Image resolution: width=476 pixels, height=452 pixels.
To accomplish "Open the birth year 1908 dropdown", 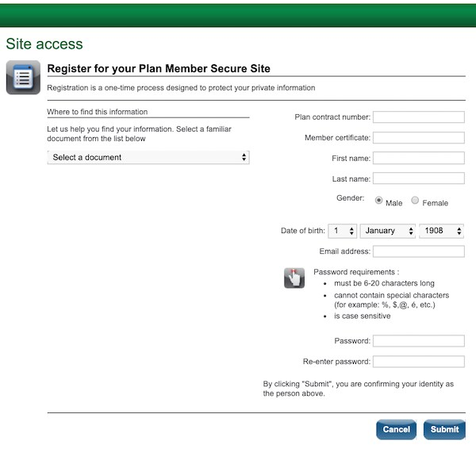I will coord(441,231).
